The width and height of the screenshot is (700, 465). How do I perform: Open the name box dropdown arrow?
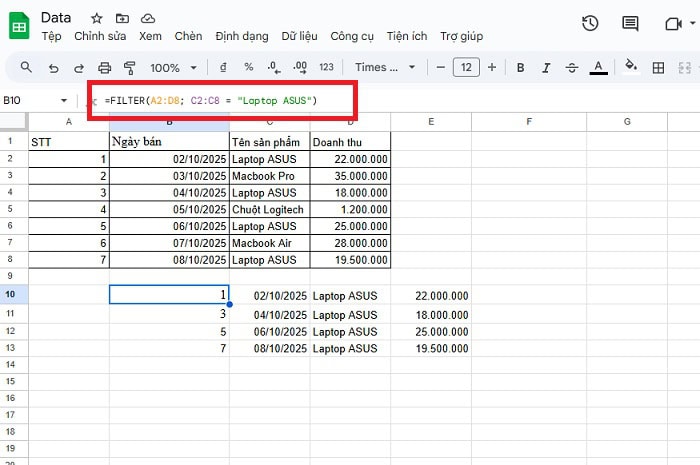click(65, 101)
